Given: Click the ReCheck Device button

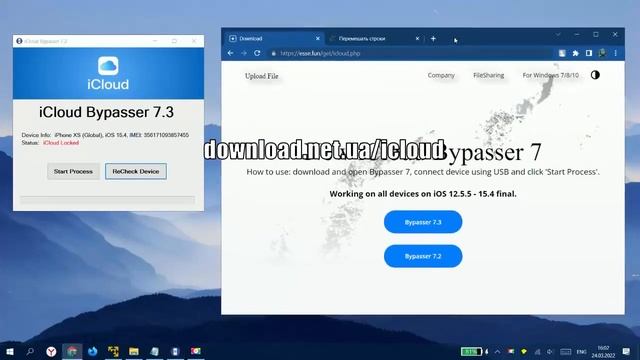Looking at the screenshot, I should [x=136, y=171].
